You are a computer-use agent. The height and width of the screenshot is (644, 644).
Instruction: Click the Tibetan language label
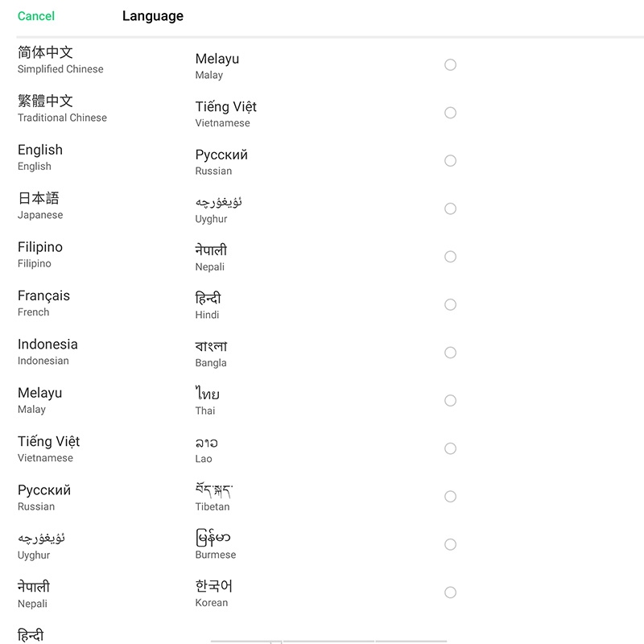pos(213,497)
